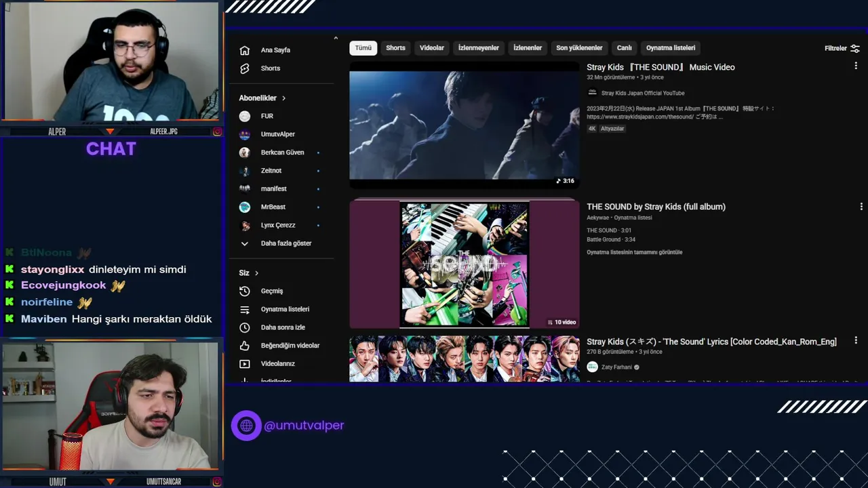Click Instagram icon on Alper webcam bar
868x488 pixels.
(x=217, y=131)
